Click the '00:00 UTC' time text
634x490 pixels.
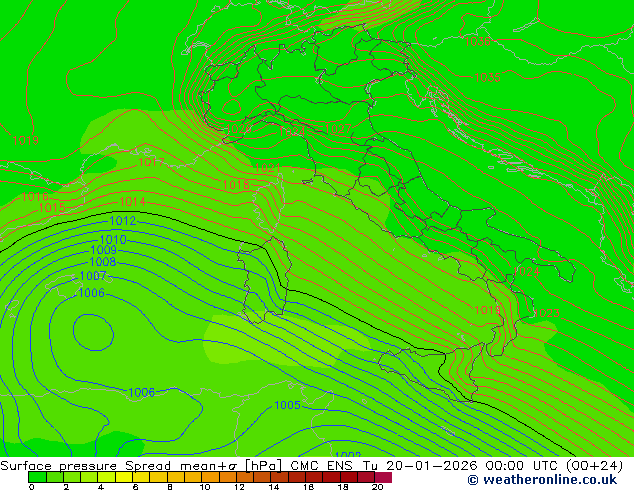pos(521,466)
